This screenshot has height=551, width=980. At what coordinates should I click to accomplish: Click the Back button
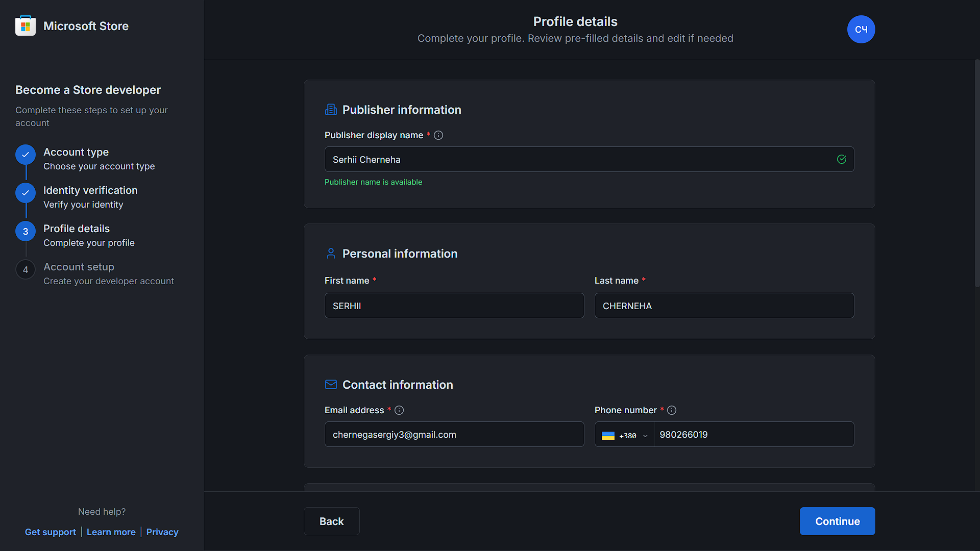(331, 521)
